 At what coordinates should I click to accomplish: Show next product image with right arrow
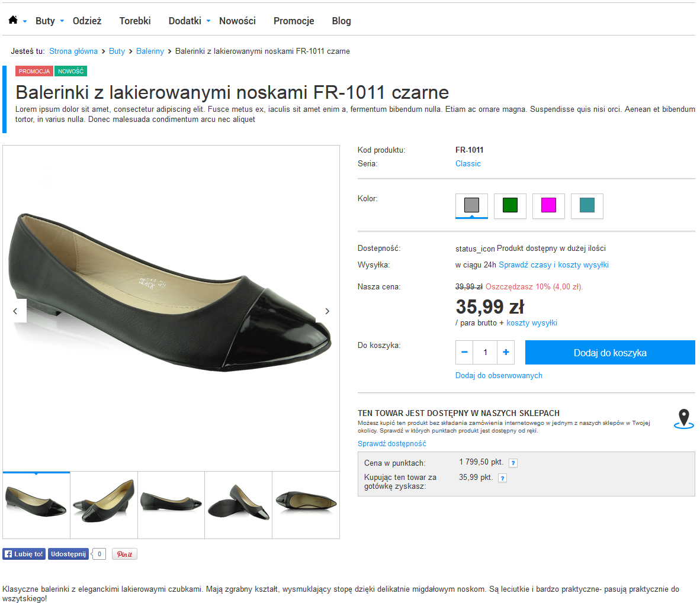[x=327, y=311]
